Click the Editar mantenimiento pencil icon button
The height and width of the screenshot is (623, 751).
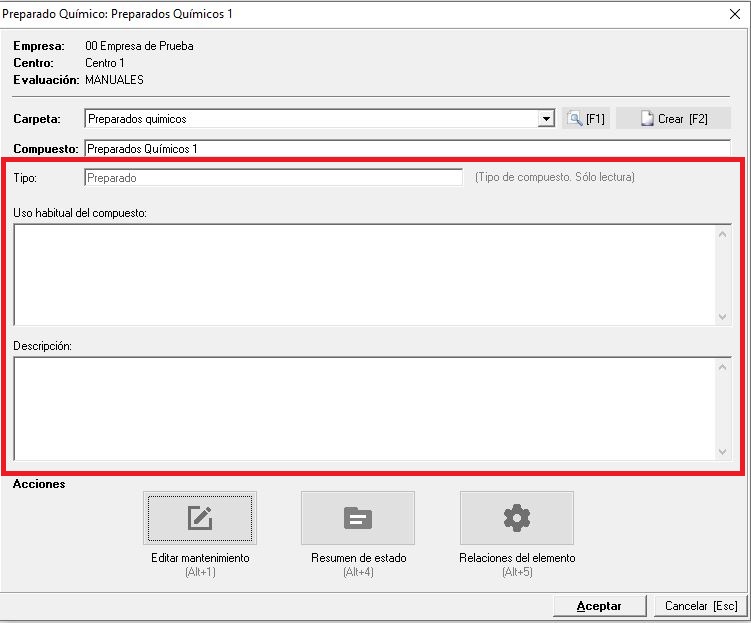coord(199,518)
